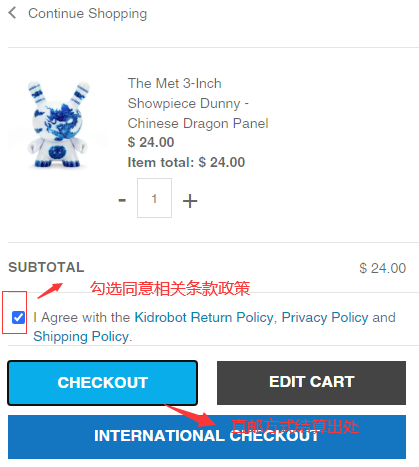Click the INTERNATIONAL CHECKOUT button
The width and height of the screenshot is (419, 467).
tap(207, 437)
